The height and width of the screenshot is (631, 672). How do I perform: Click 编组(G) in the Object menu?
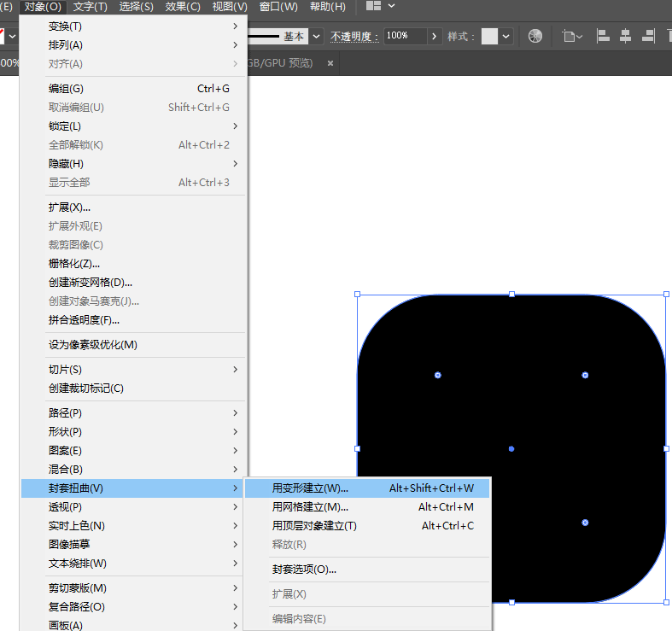click(x=66, y=89)
